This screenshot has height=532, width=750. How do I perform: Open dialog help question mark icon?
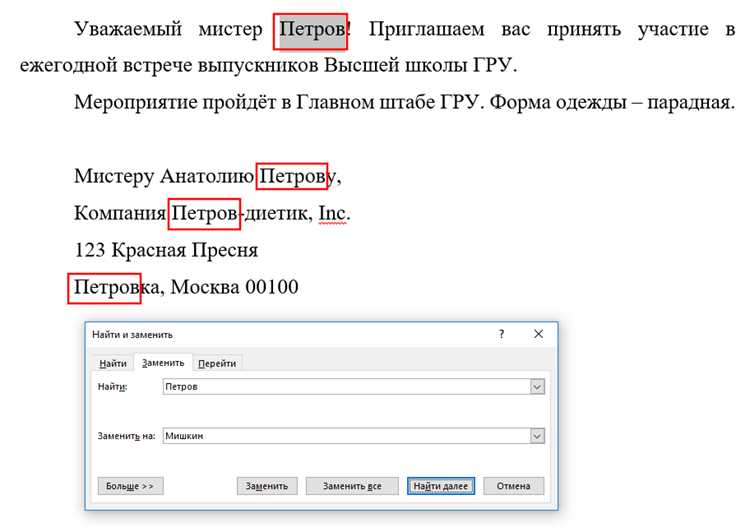501,334
